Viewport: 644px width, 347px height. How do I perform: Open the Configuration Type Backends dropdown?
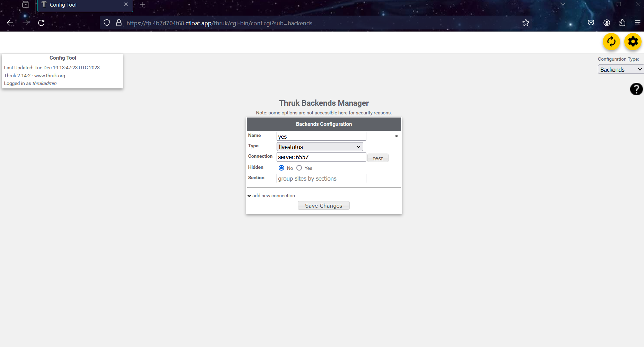coord(620,69)
